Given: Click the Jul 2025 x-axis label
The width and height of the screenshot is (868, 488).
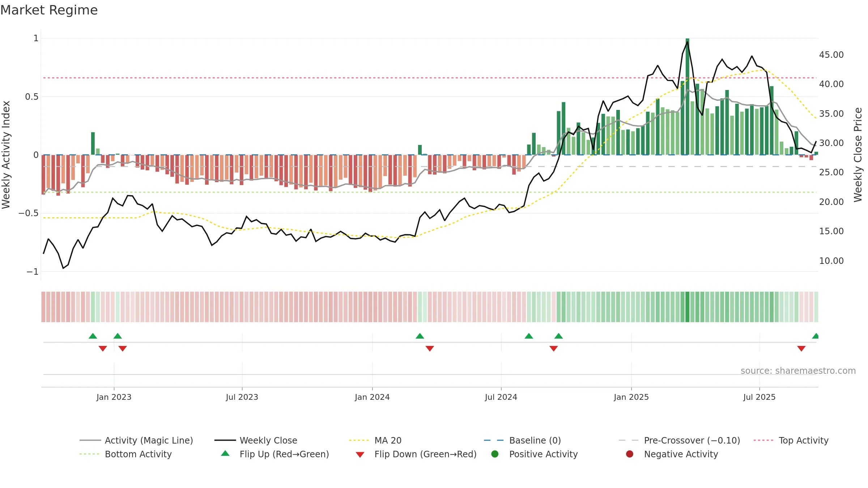Looking at the screenshot, I should [x=759, y=397].
